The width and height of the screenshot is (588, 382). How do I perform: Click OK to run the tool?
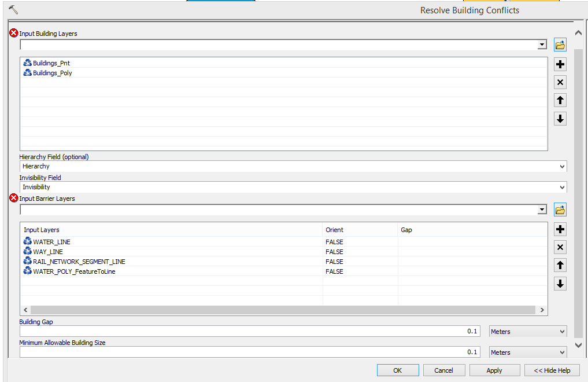pos(398,370)
